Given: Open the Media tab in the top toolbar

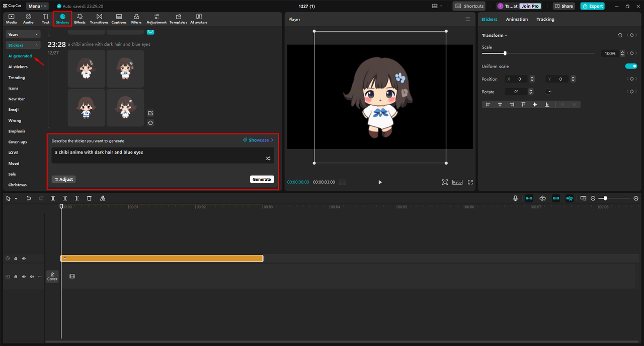Looking at the screenshot, I should pos(11,19).
